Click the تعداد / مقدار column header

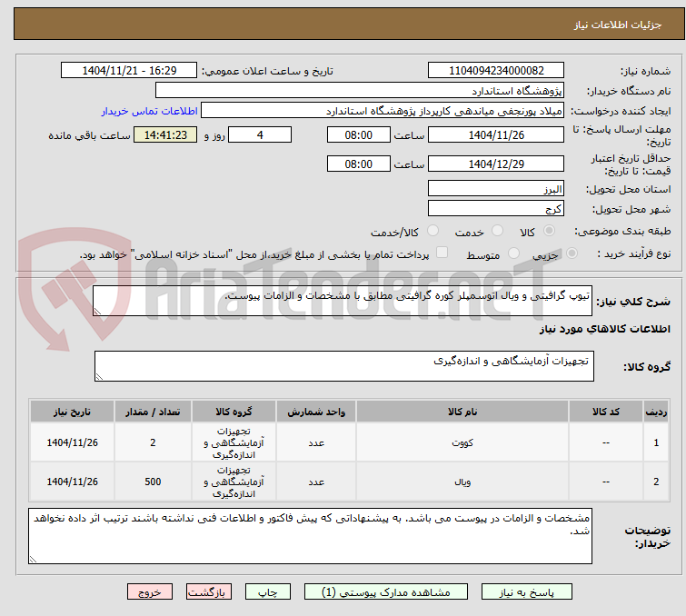tap(153, 412)
